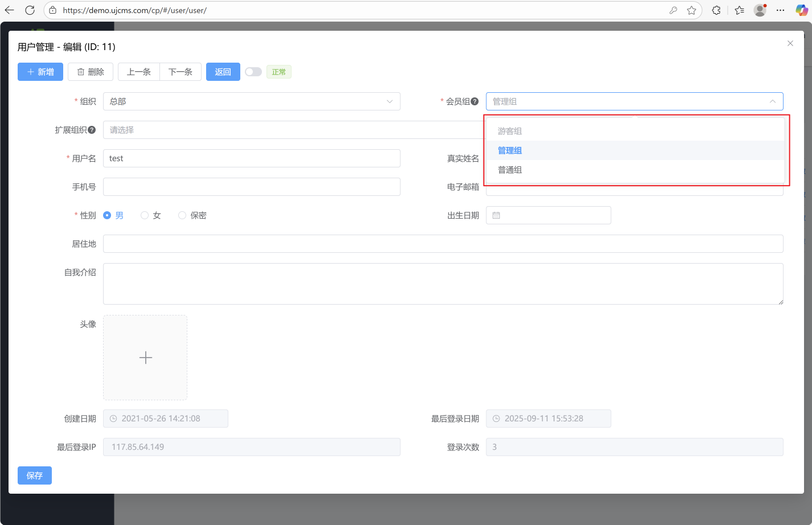The width and height of the screenshot is (812, 525).
Task: Click the 新增 button
Action: pyautogui.click(x=40, y=72)
